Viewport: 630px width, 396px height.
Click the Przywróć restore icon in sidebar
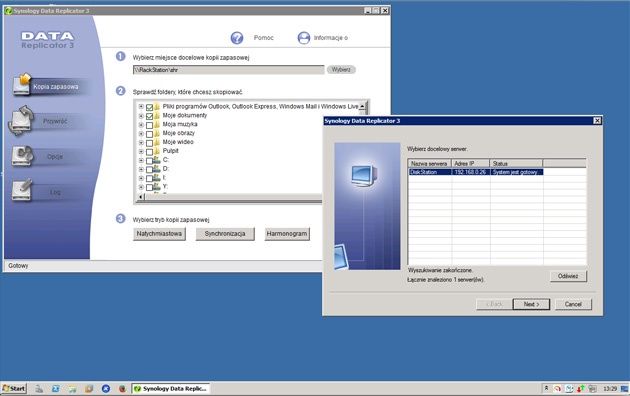click(x=21, y=120)
